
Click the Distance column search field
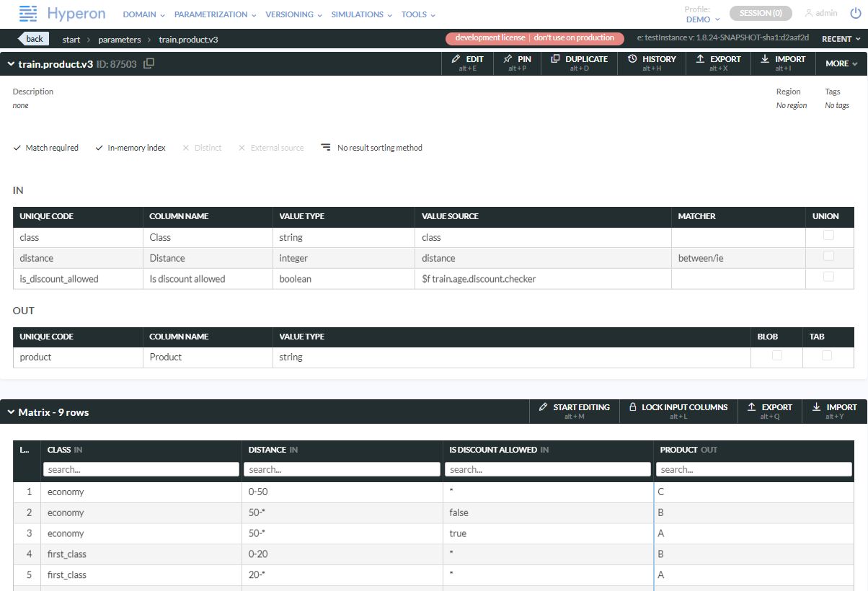tap(342, 469)
